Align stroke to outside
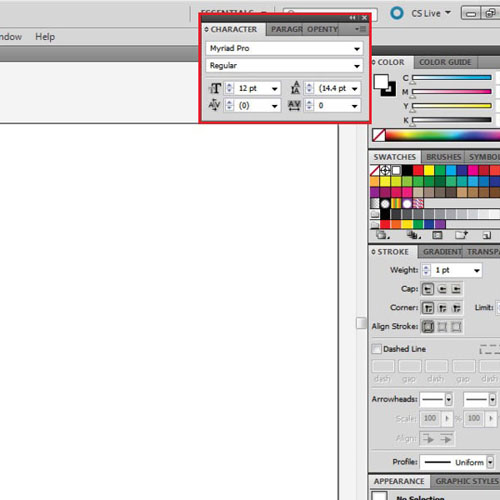This screenshot has width=500, height=500. coord(456,326)
